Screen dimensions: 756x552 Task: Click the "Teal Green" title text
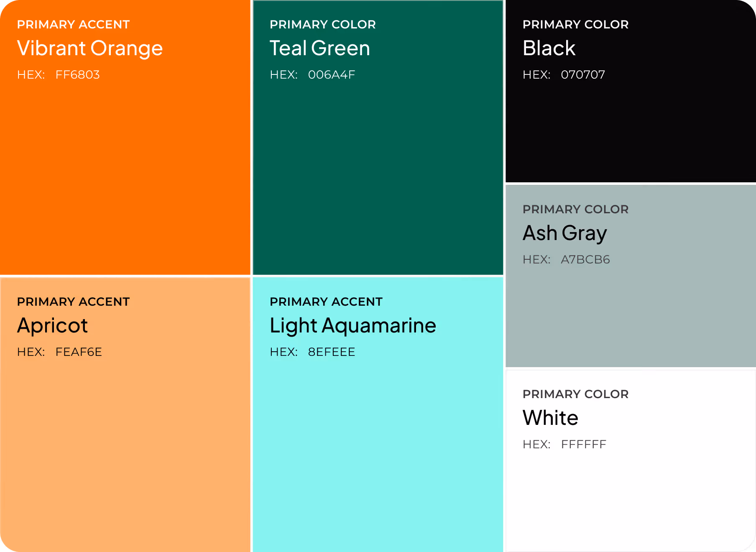click(x=320, y=48)
